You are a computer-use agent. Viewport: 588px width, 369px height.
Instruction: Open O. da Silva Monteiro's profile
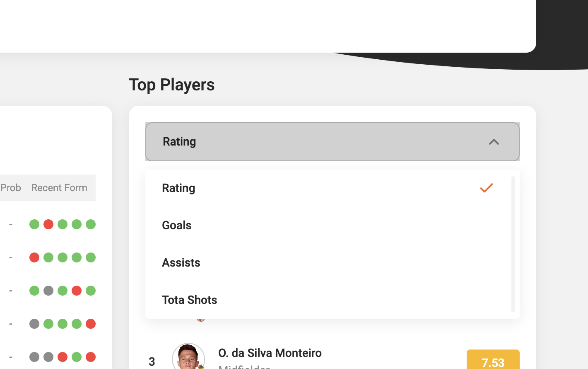[270, 353]
